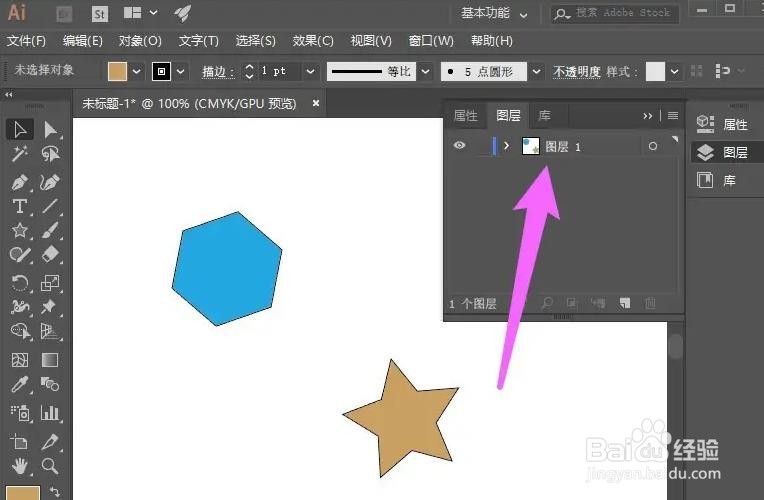Close the 未标题-1 document tab
Image resolution: width=764 pixels, height=500 pixels.
coord(316,103)
